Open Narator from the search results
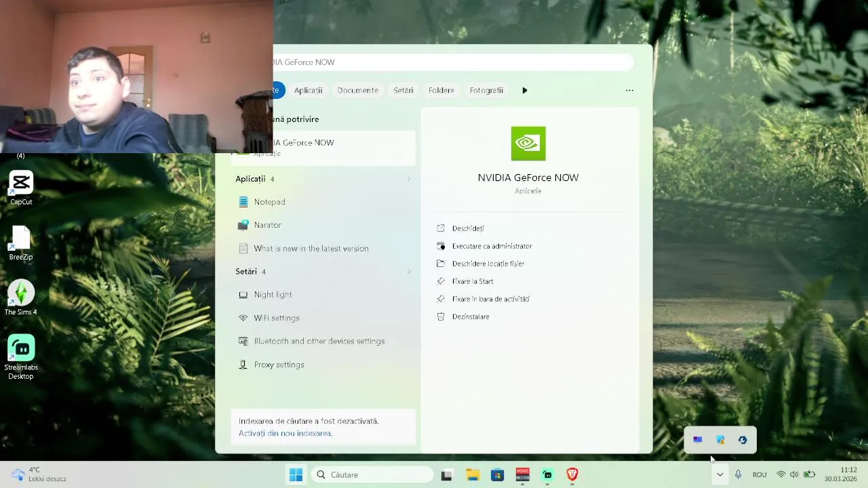 tap(323, 225)
